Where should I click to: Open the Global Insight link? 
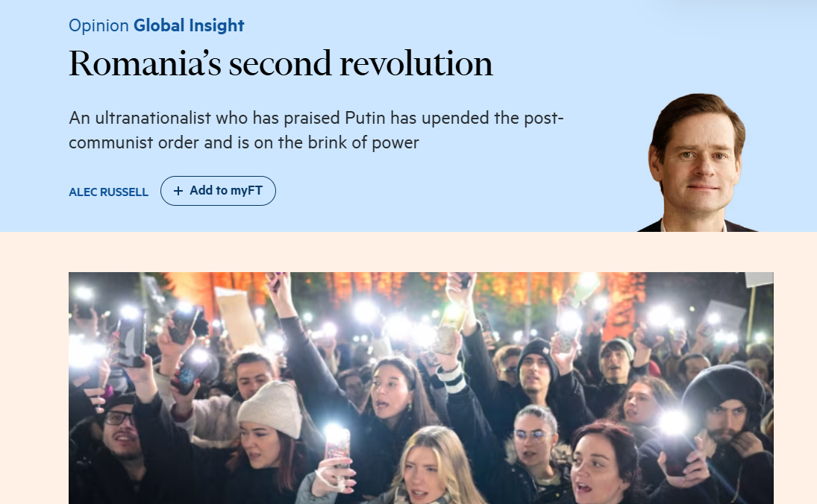(189, 25)
